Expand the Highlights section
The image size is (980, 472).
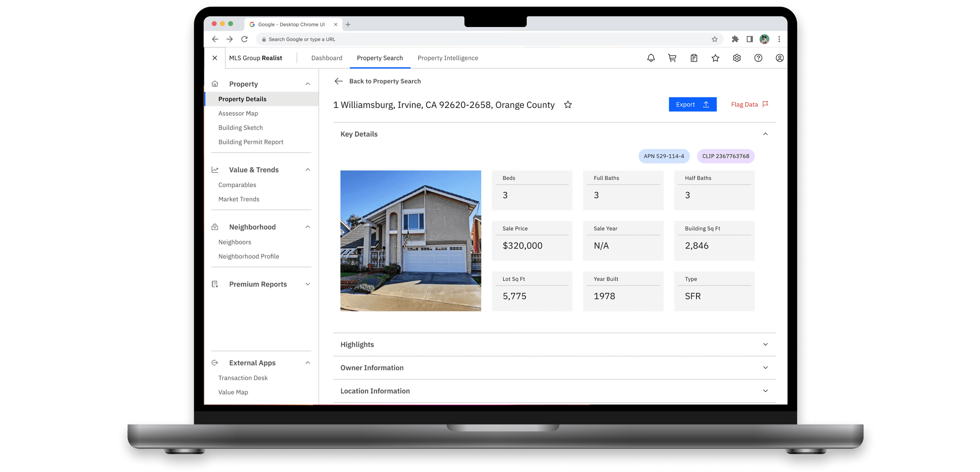click(x=765, y=345)
